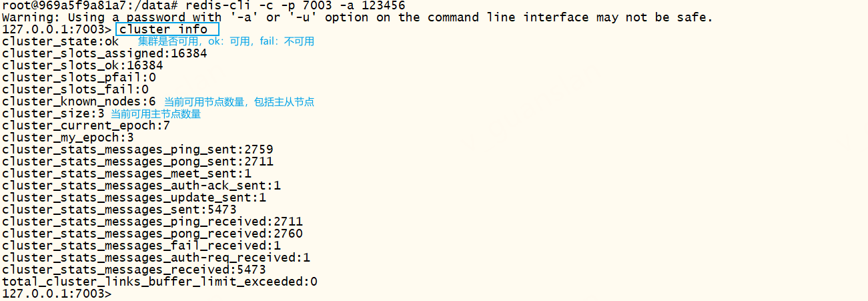868x301 pixels.
Task: Click the cluster_size:3 text
Action: click(53, 113)
